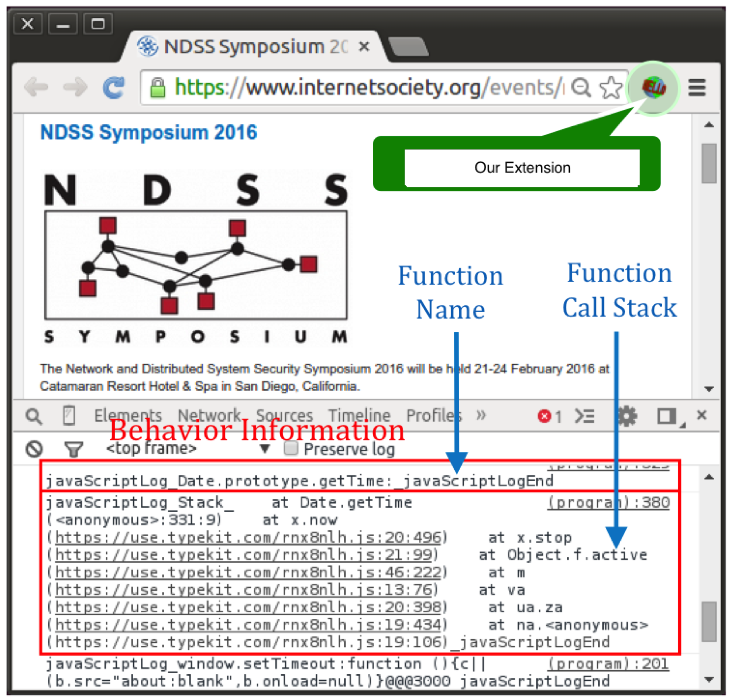
Task: Open the NDSS Symposium 2016 heading link
Action: (x=149, y=132)
